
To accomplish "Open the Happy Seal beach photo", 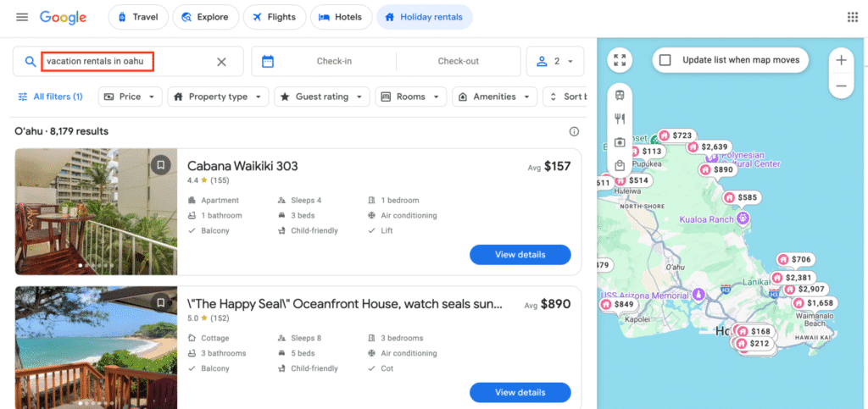I will [96, 348].
